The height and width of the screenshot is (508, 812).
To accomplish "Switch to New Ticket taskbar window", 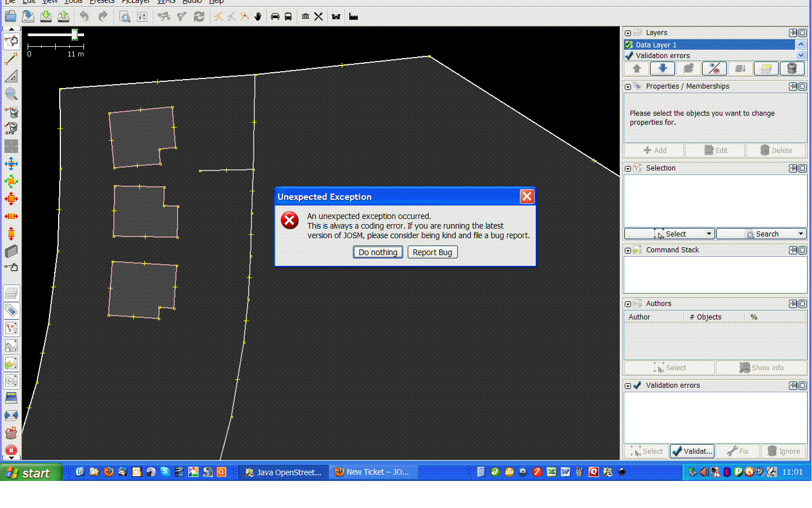I will [372, 472].
